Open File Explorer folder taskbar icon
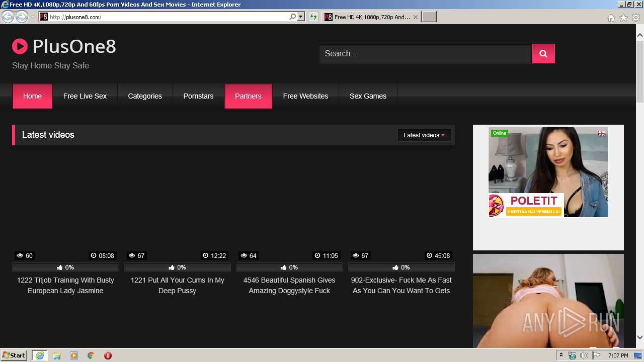This screenshot has height=362, width=644. pyautogui.click(x=57, y=355)
